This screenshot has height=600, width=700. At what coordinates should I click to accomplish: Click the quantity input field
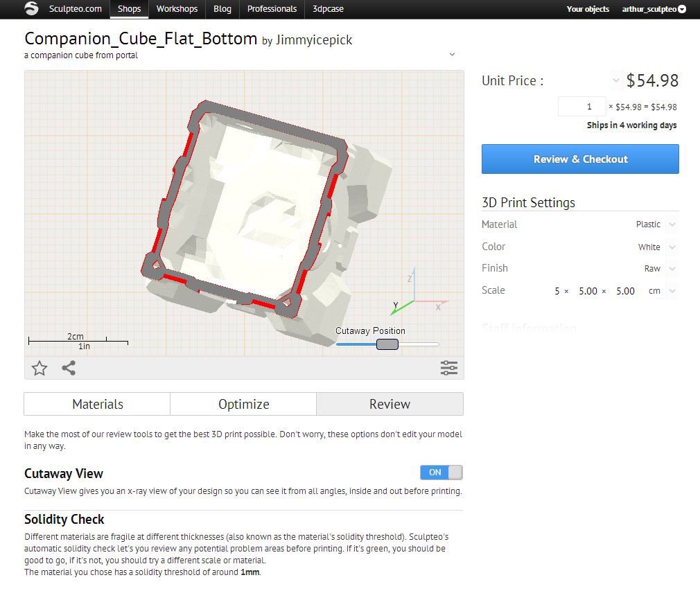[x=581, y=107]
